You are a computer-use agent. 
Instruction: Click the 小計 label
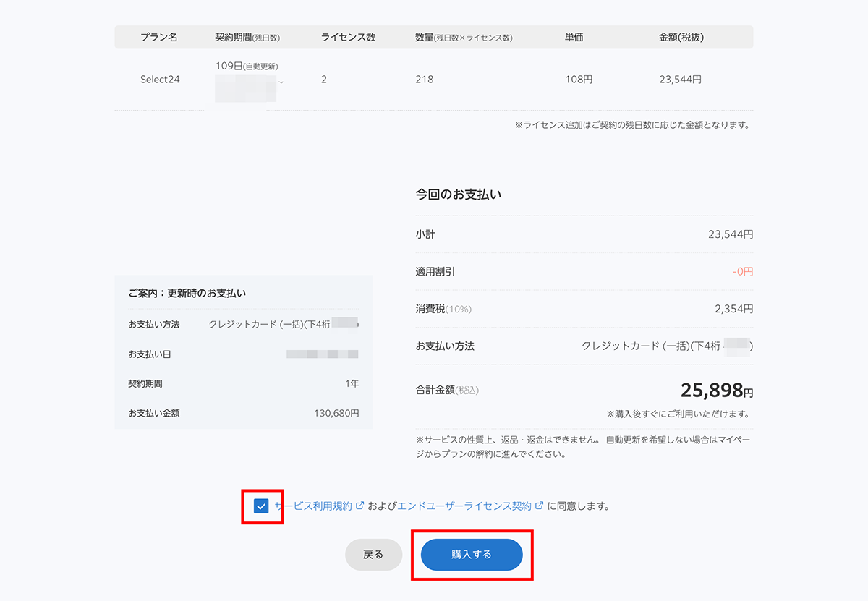pyautogui.click(x=425, y=234)
